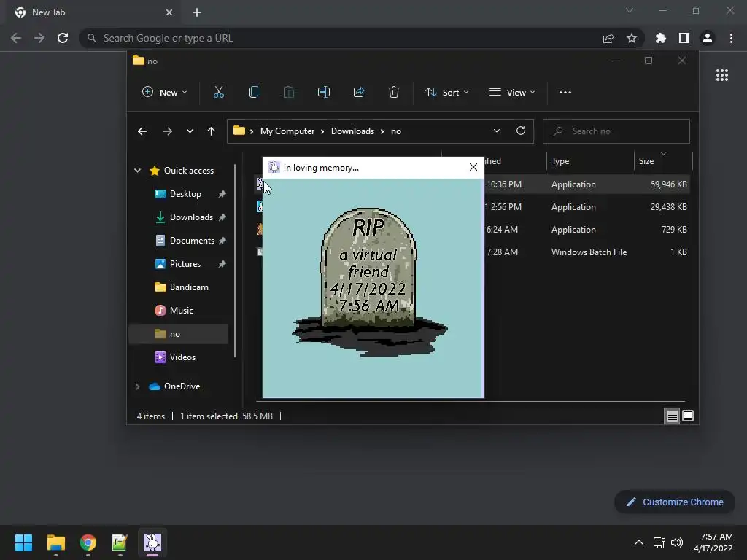
Task: Click the Cut scissors icon in toolbar
Action: (x=218, y=92)
